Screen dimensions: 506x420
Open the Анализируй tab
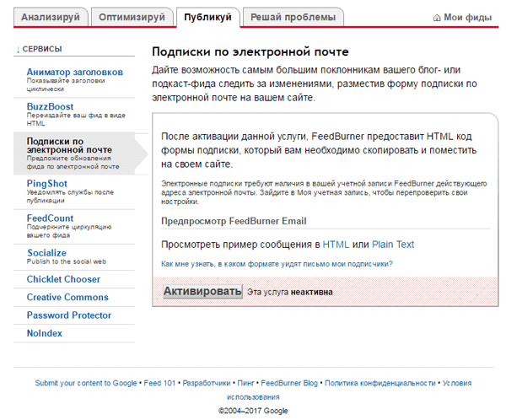coord(50,17)
